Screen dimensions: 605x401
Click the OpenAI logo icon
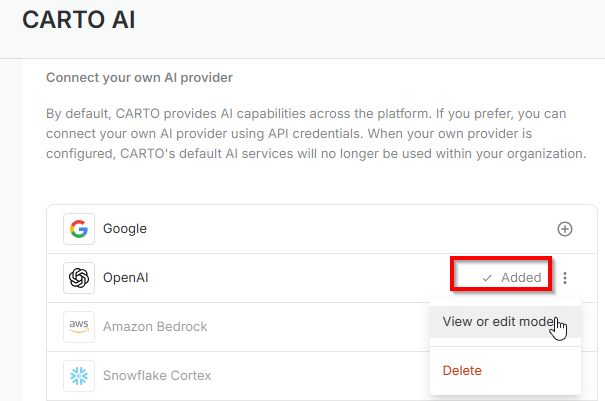(x=78, y=278)
